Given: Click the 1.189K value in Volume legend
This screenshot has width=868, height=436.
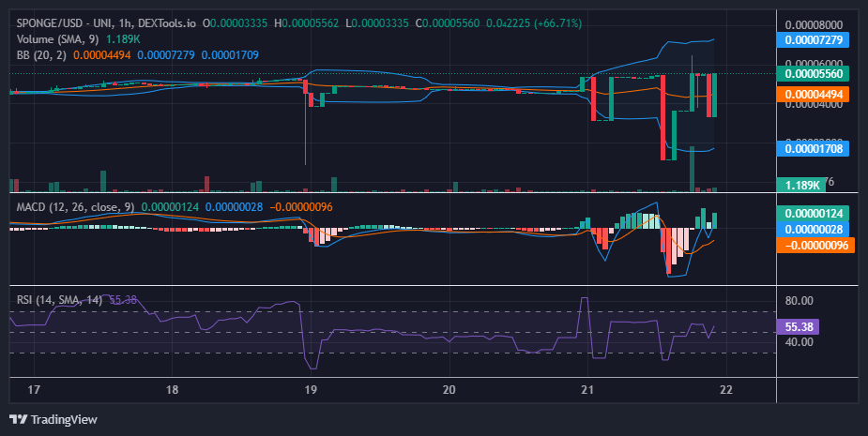Looking at the screenshot, I should (x=123, y=39).
